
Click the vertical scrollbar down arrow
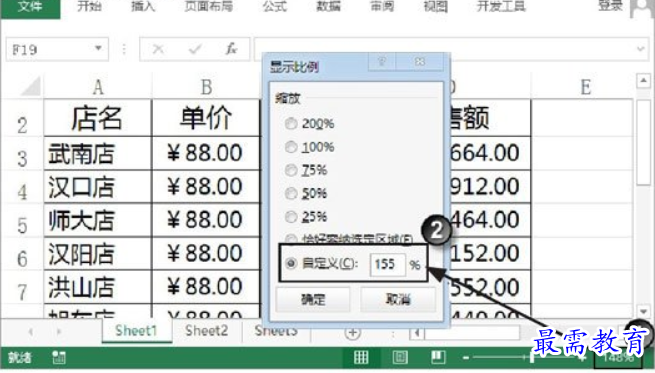(643, 312)
